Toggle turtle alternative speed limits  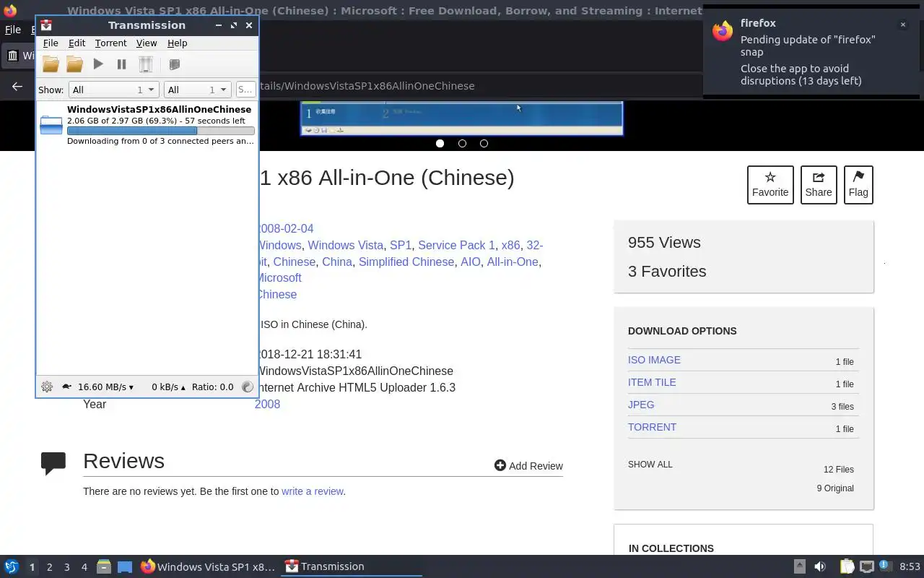coord(66,387)
